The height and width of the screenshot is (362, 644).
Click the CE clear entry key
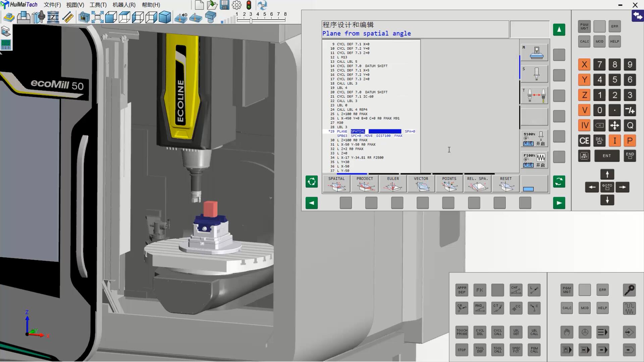tap(584, 141)
